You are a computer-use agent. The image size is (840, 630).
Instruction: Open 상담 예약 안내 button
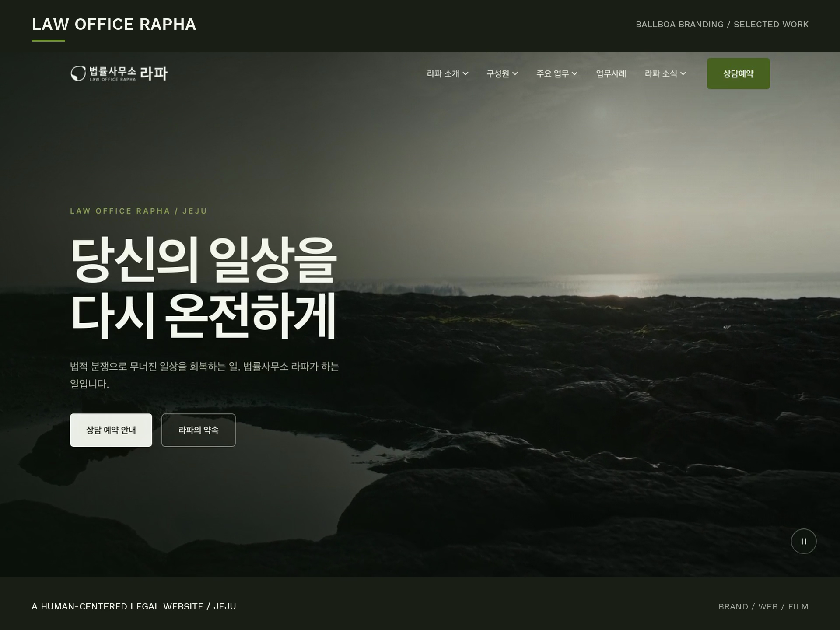(111, 430)
